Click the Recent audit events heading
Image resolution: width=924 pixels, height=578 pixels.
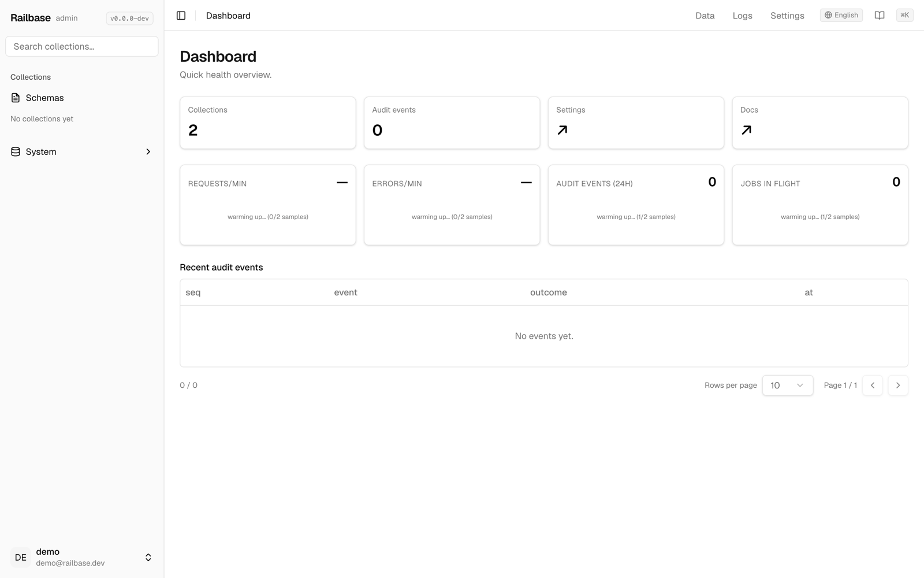pyautogui.click(x=221, y=267)
